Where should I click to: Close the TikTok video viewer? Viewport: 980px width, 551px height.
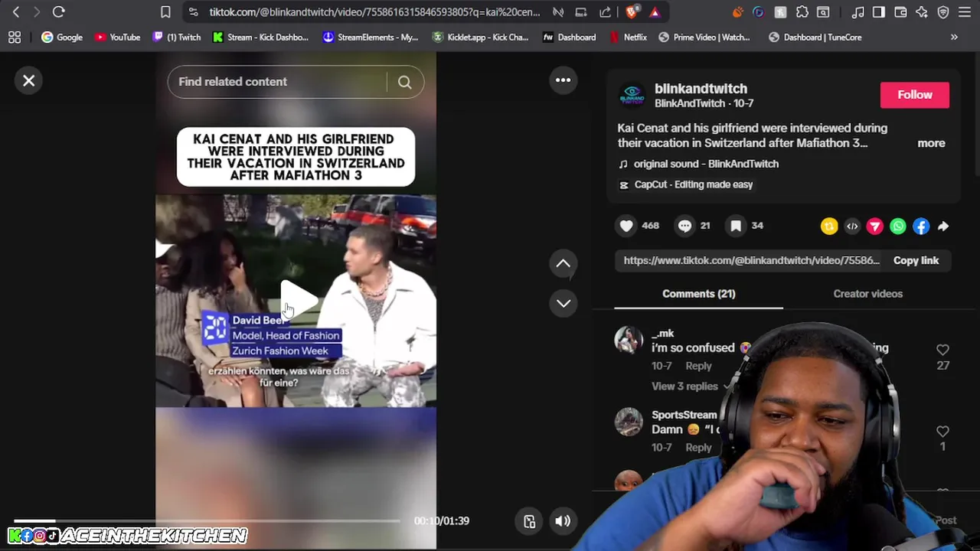29,80
